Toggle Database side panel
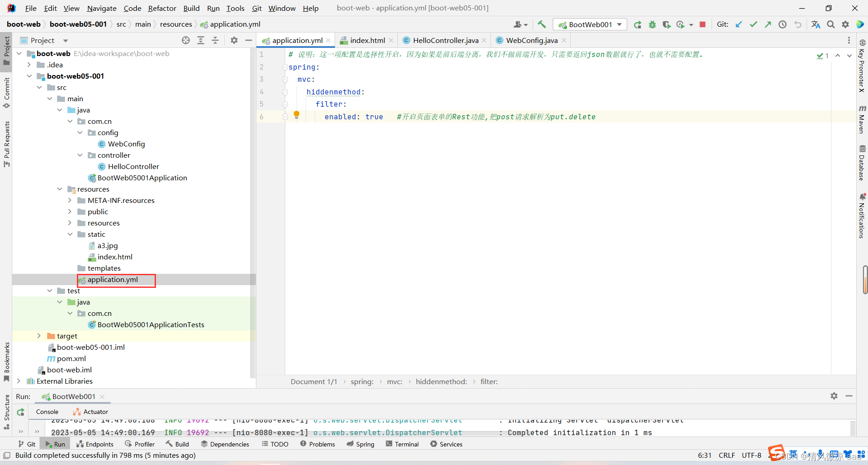The image size is (868, 465). click(862, 163)
